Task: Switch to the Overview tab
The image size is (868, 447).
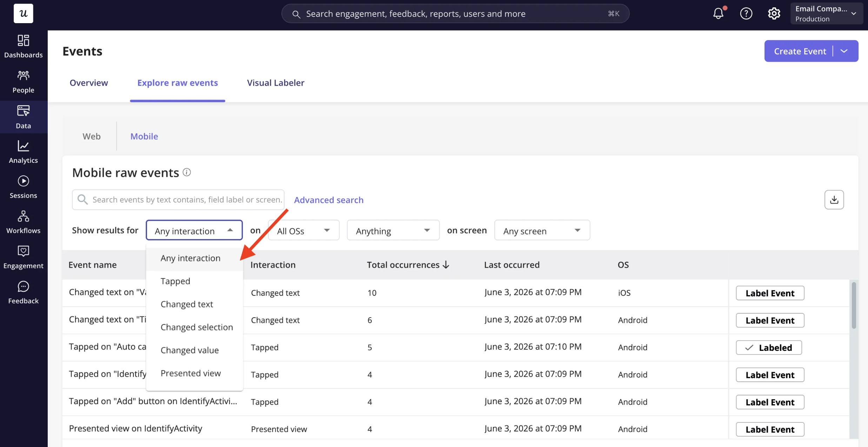Action: [x=89, y=83]
